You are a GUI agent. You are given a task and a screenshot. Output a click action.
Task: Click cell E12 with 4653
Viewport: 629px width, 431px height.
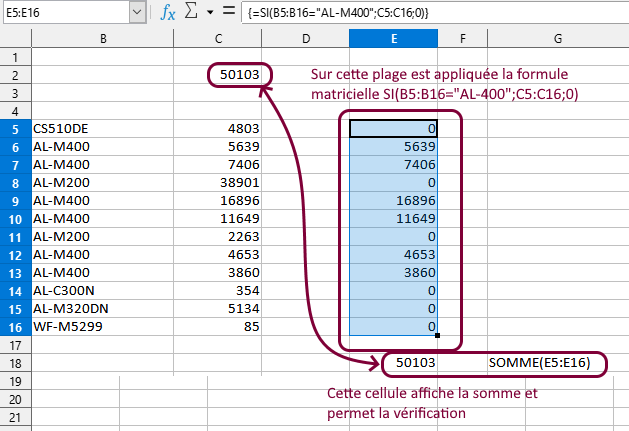394,255
